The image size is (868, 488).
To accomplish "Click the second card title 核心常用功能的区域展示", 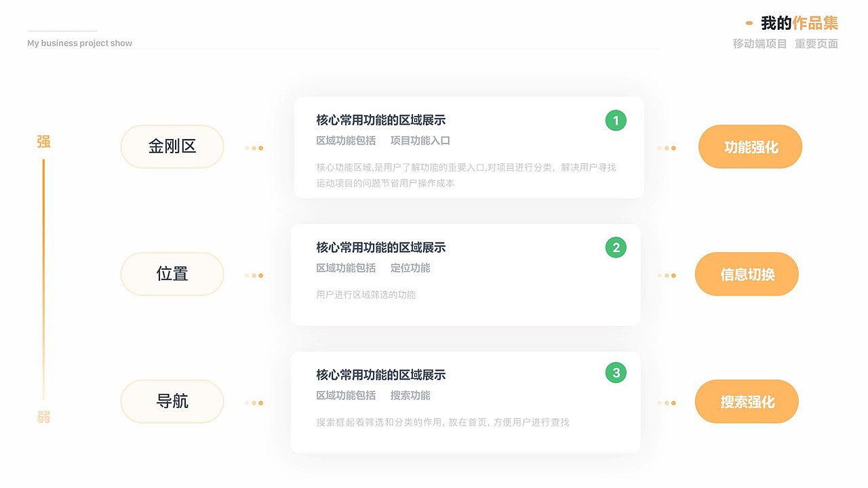I will [x=381, y=248].
